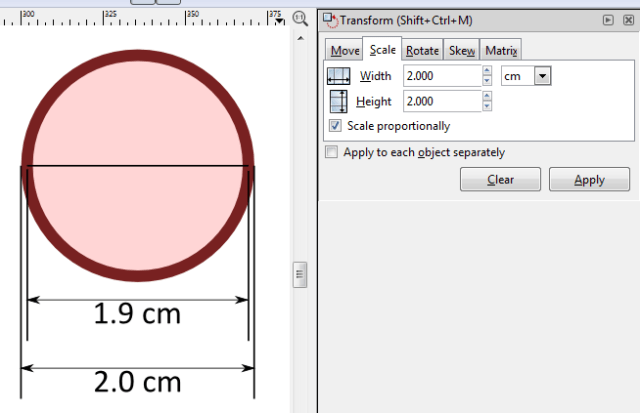Switch to the Move tab
This screenshot has width=640, height=413.
tap(344, 51)
